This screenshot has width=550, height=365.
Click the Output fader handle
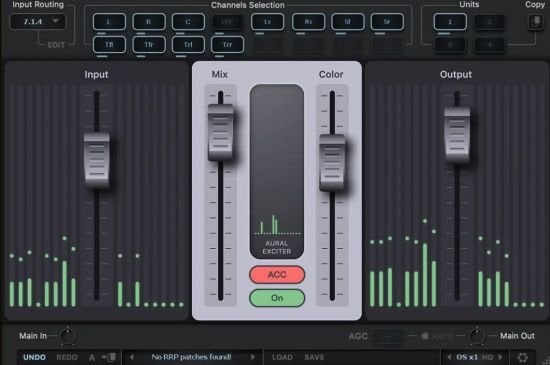457,135
